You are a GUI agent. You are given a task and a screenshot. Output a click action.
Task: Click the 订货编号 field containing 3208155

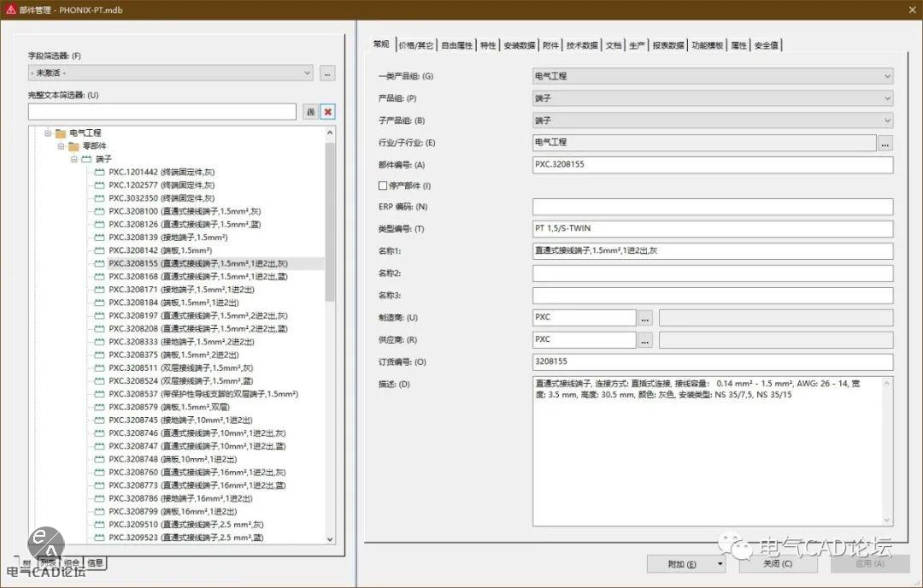click(x=713, y=362)
